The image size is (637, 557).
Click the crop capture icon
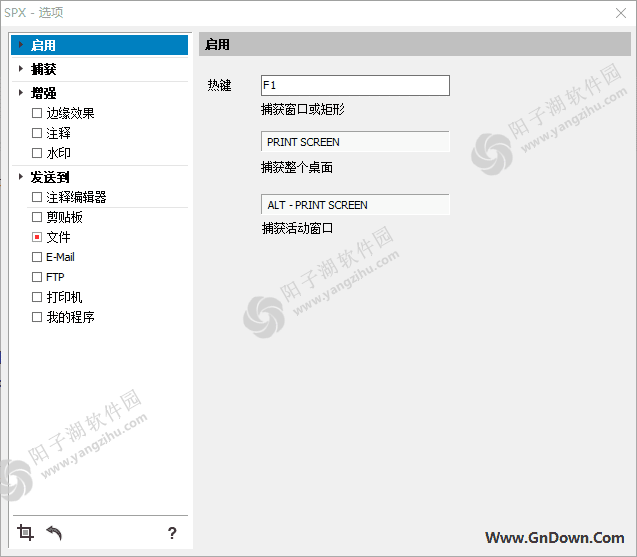(25, 532)
